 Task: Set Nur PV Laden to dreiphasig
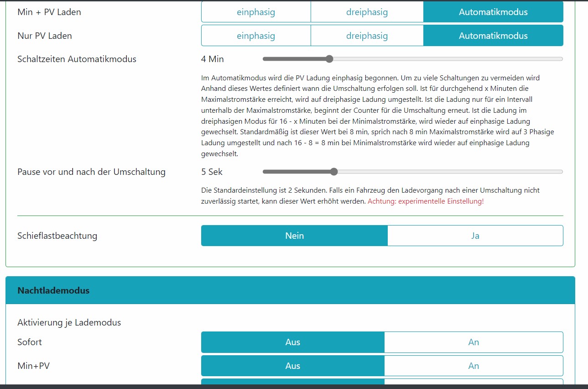click(x=367, y=36)
